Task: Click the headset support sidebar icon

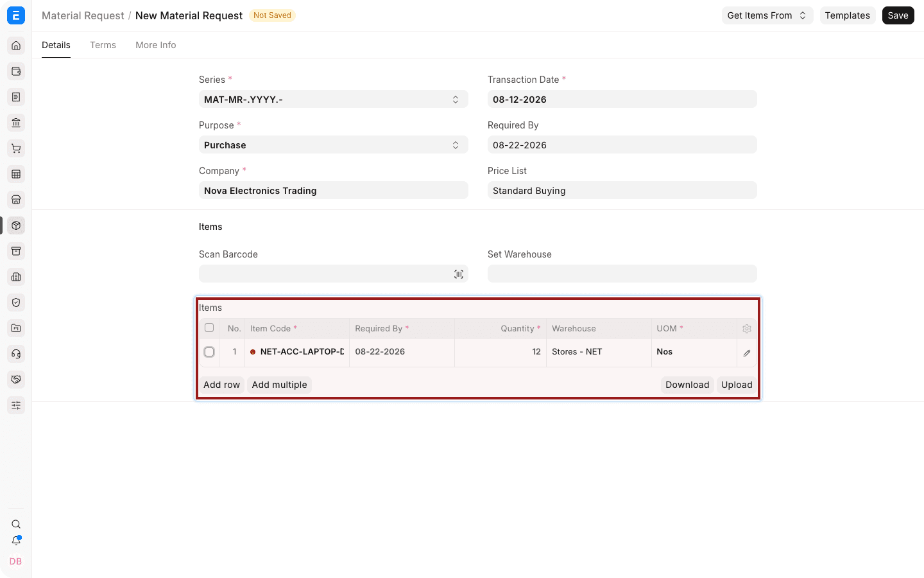Action: (16, 354)
